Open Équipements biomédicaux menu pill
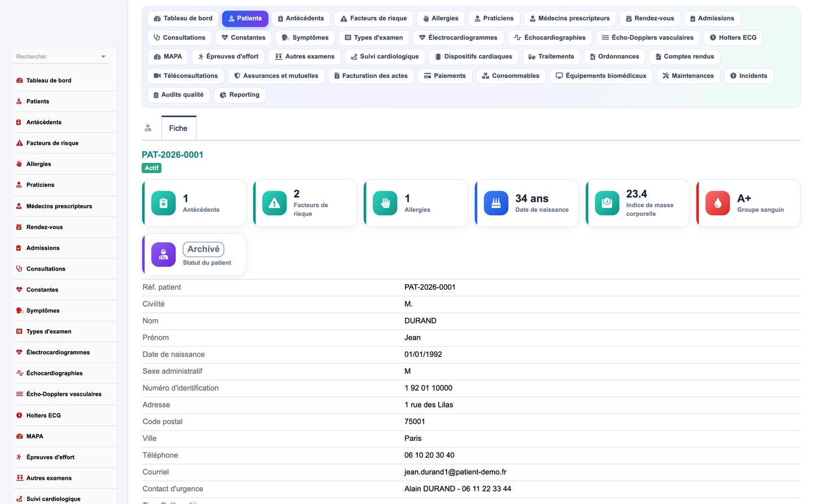 pos(601,76)
